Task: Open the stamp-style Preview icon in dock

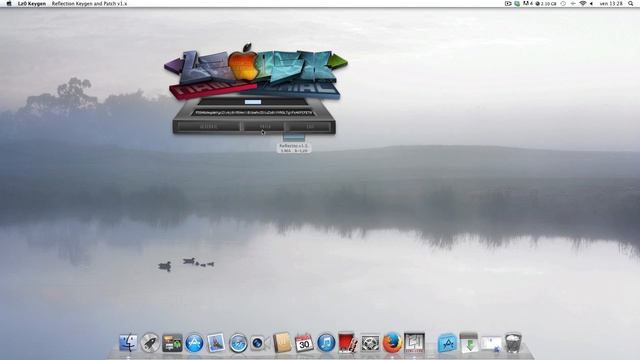Action: click(x=216, y=342)
